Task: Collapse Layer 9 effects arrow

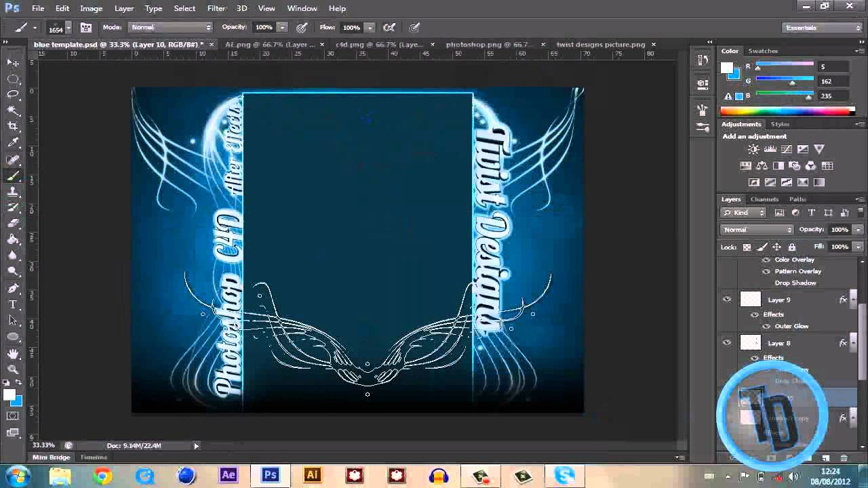Action: tap(854, 299)
